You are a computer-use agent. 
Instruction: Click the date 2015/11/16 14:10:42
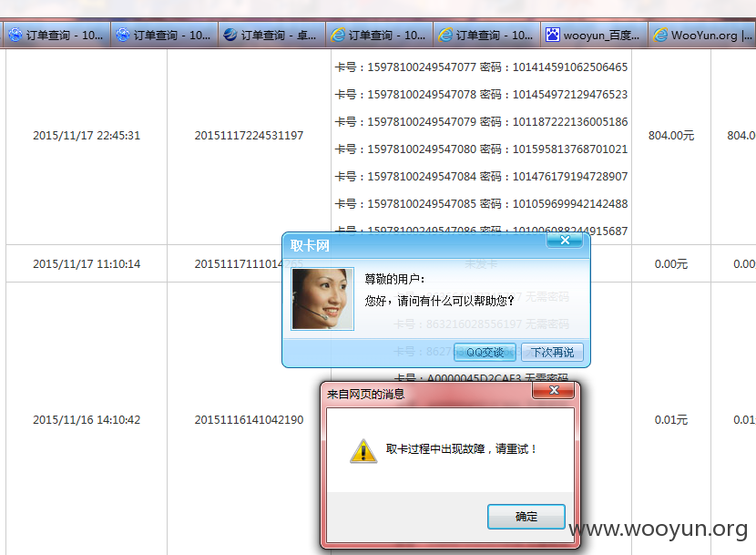pyautogui.click(x=87, y=420)
